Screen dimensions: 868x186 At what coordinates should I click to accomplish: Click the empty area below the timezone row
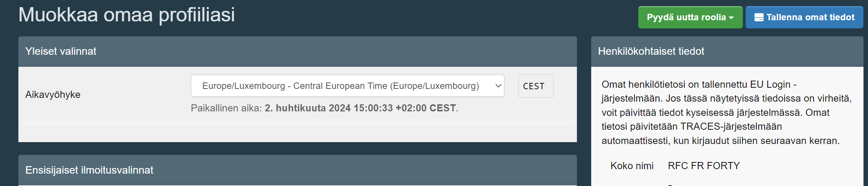(297, 131)
